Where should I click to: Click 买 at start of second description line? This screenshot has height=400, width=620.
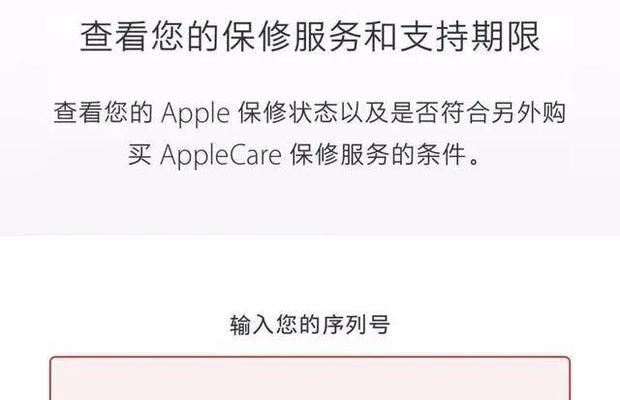pyautogui.click(x=140, y=155)
